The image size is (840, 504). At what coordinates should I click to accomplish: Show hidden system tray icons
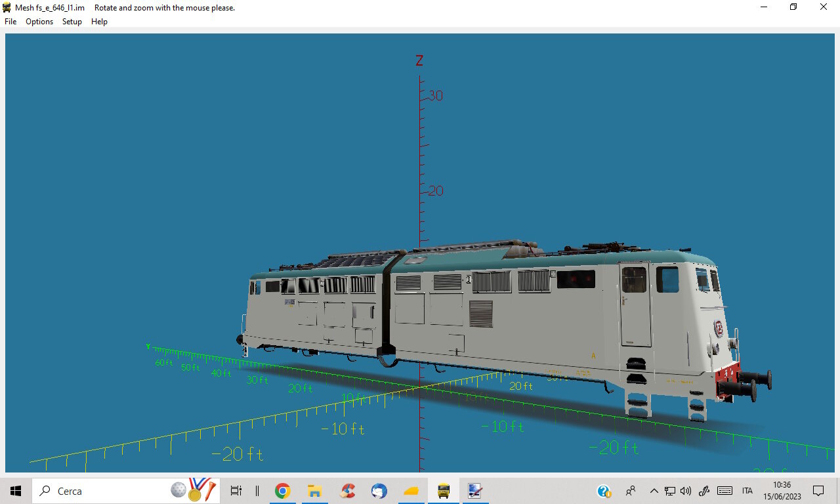[x=654, y=491]
